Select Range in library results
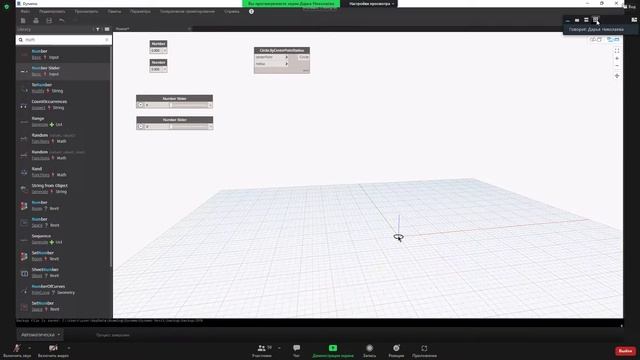Viewport: 640px width, 360px height. click(63, 121)
